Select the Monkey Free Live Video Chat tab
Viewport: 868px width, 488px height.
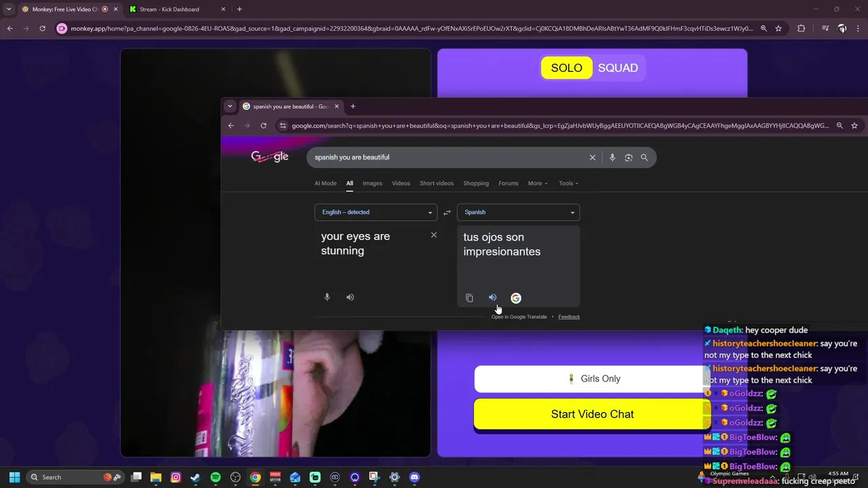pyautogui.click(x=68, y=9)
